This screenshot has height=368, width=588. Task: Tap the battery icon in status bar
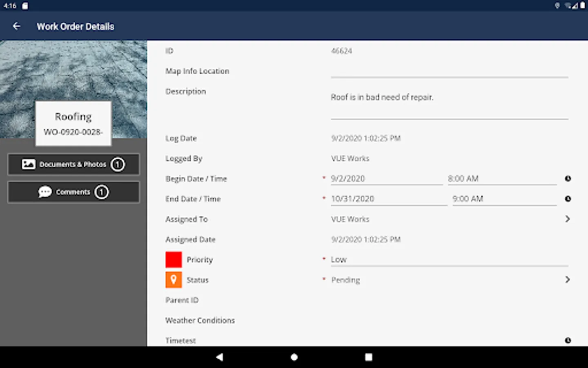[583, 6]
